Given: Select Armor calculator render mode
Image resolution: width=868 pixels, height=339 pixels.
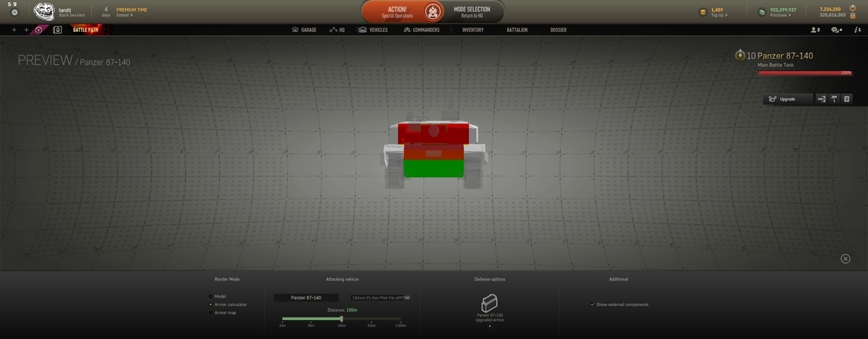Looking at the screenshot, I should 227,304.
